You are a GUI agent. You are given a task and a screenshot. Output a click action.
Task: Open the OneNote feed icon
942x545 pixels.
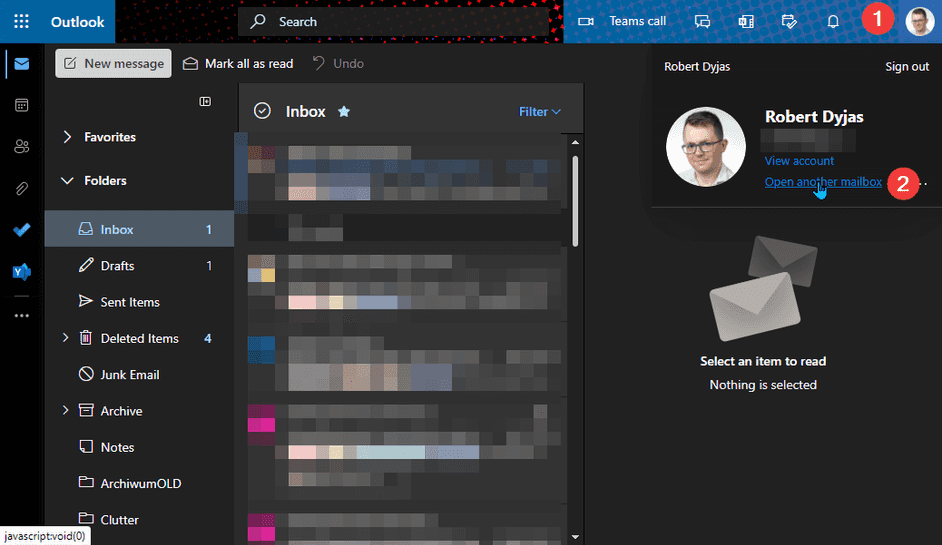coord(746,22)
